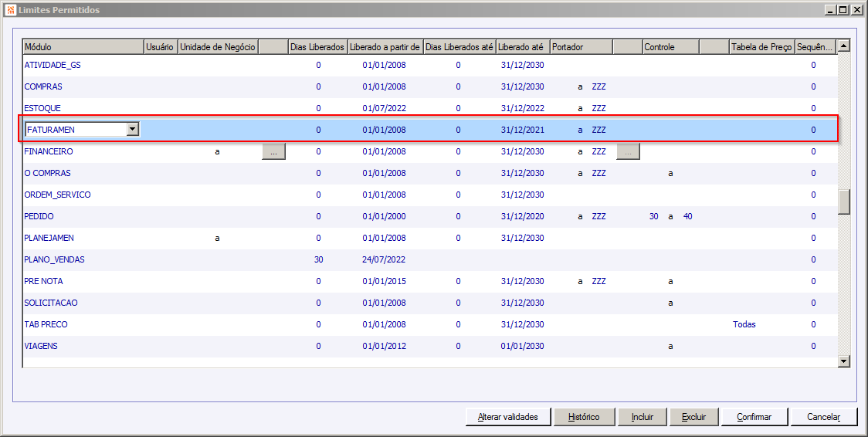Click the Portador column header
Viewport: 868px width, 437px height.
[581, 47]
